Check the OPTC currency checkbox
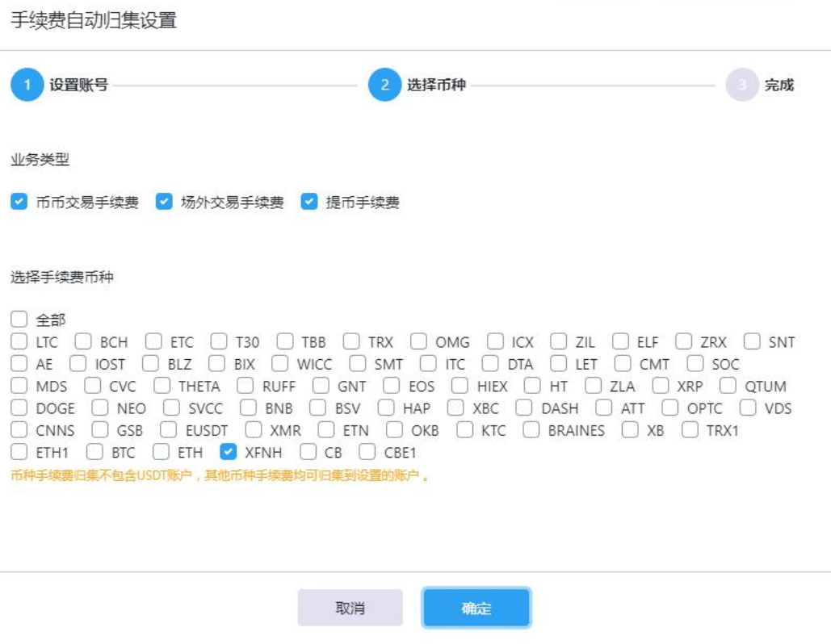The height and width of the screenshot is (644, 831). click(670, 408)
